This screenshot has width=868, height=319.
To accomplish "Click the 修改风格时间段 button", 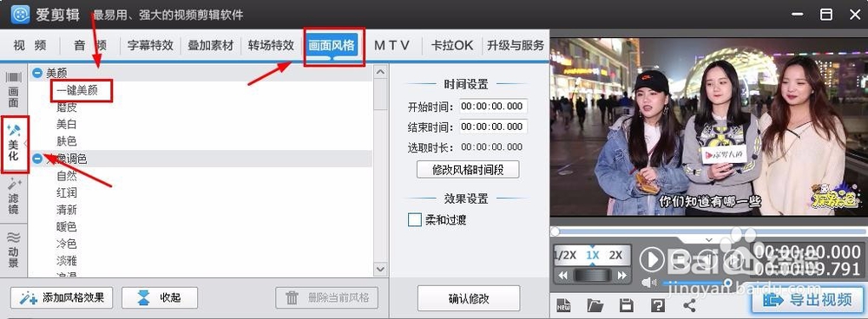I will (468, 170).
